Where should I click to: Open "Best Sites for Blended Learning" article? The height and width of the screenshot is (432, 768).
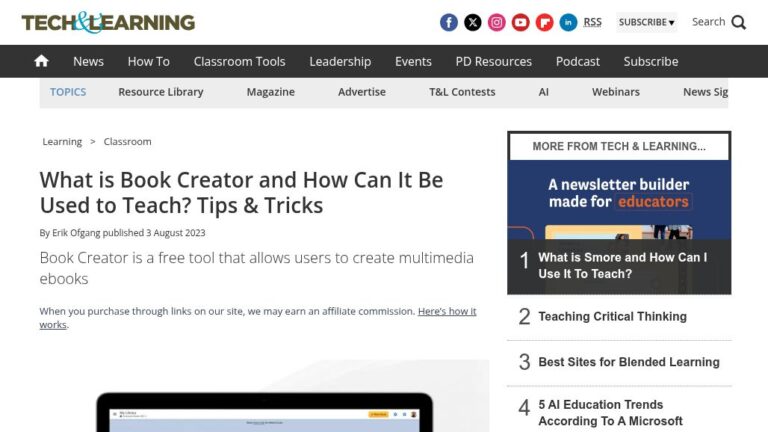[629, 362]
